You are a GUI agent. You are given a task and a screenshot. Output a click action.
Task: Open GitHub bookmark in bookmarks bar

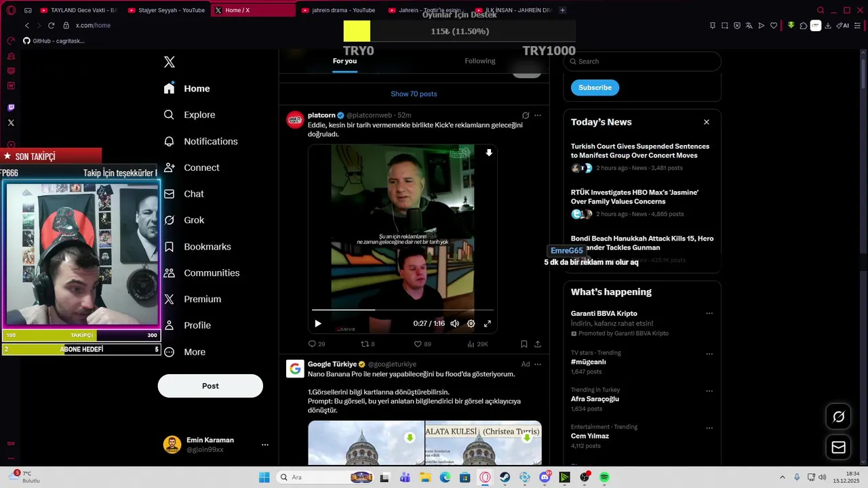54,41
